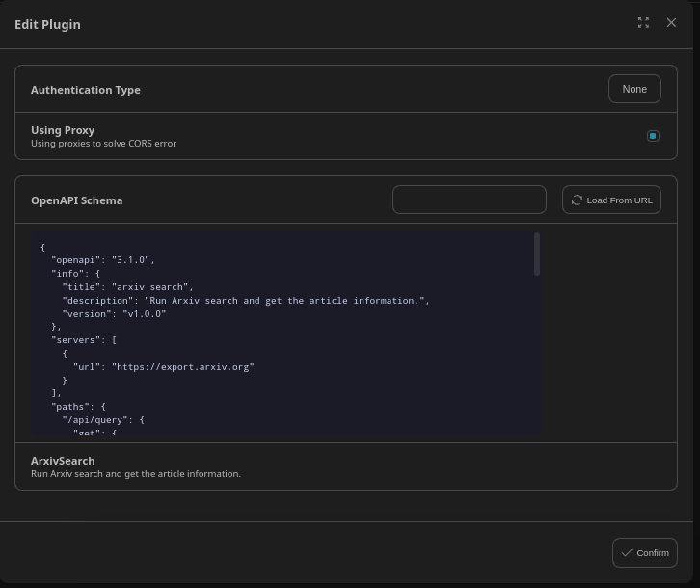The width and height of the screenshot is (700, 588).
Task: Click "Using proxies to solve CORS error" text
Action: pyautogui.click(x=103, y=144)
